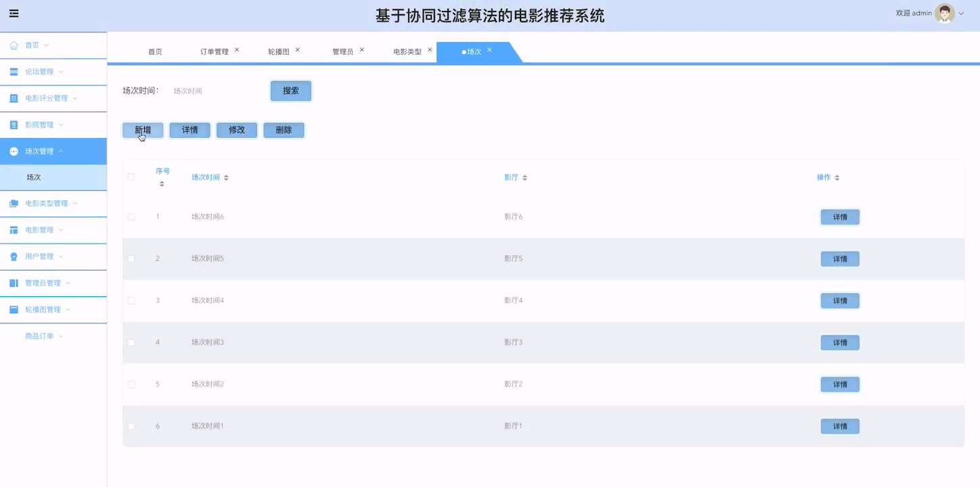Collapse the sidebar with the hamburger icon
This screenshot has width=980, height=487.
pyautogui.click(x=14, y=14)
